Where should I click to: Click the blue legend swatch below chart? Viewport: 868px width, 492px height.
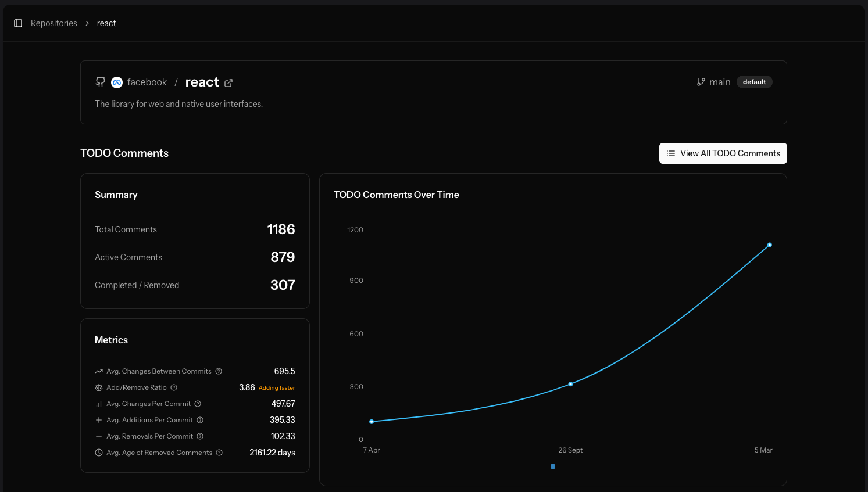pos(553,466)
